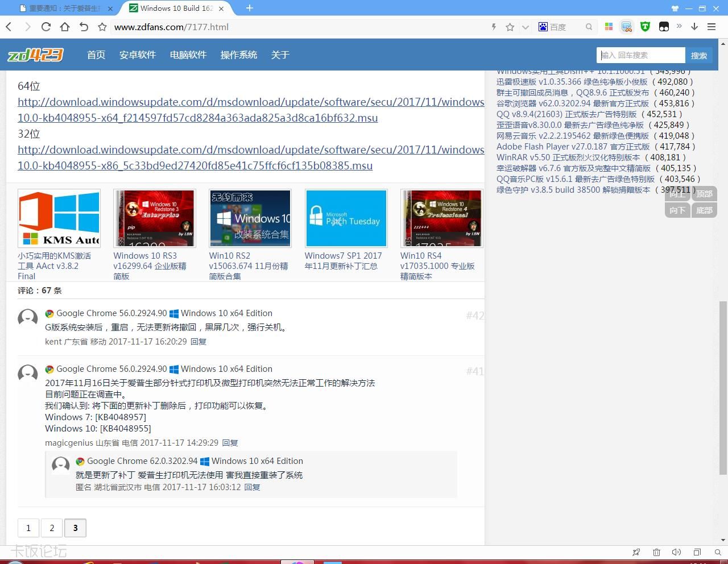Open the QQ v8.9.4(21603) sidebar link
Image resolution: width=728 pixels, height=564 pixels.
click(566, 114)
